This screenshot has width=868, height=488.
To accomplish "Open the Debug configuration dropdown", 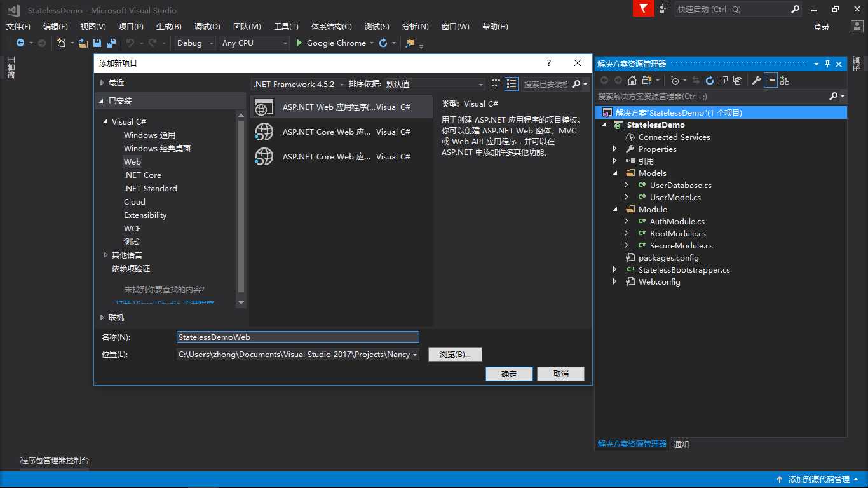I will [x=195, y=43].
